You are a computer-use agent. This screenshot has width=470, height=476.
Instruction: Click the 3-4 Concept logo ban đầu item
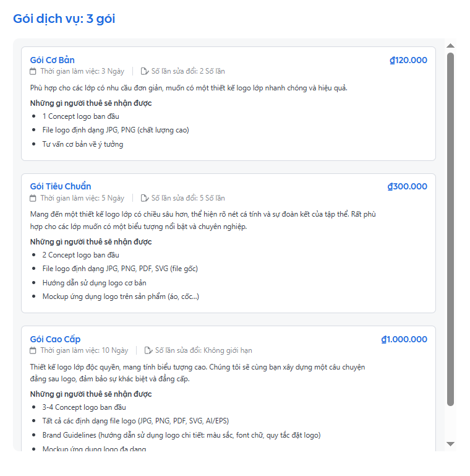[x=84, y=407]
